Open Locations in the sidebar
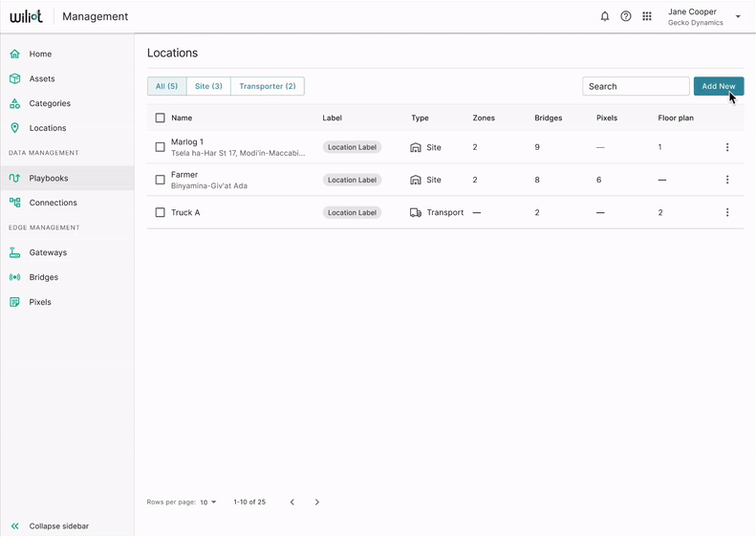 (48, 128)
